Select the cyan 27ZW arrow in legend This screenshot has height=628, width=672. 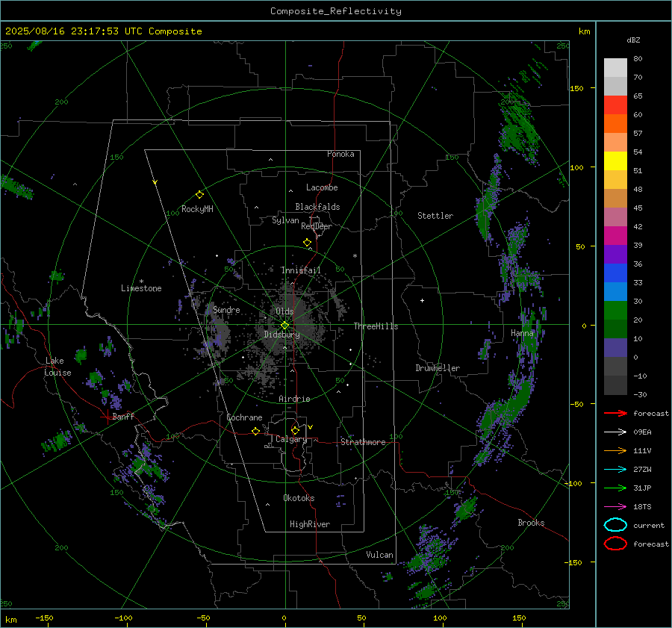click(615, 470)
